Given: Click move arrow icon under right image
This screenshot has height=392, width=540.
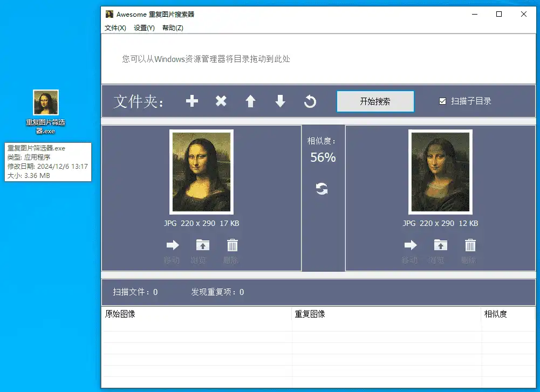Looking at the screenshot, I should coord(411,245).
